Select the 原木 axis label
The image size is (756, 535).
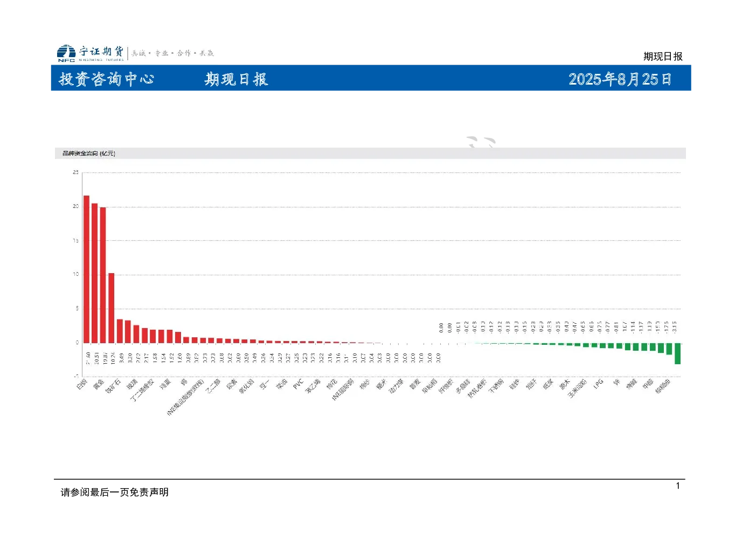pos(565,384)
